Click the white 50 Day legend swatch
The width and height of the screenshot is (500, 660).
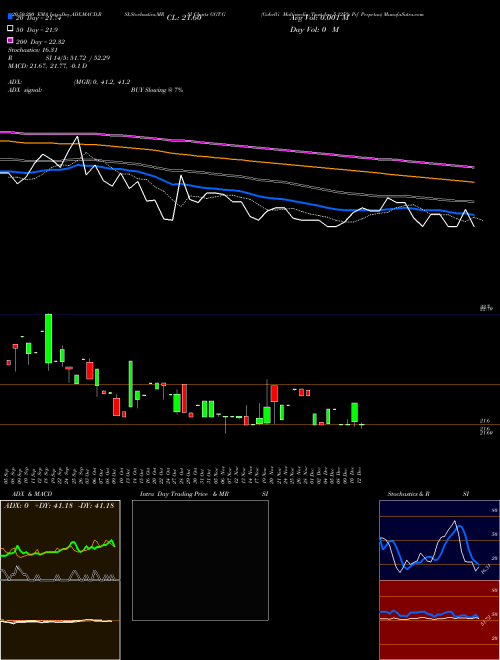10,29
